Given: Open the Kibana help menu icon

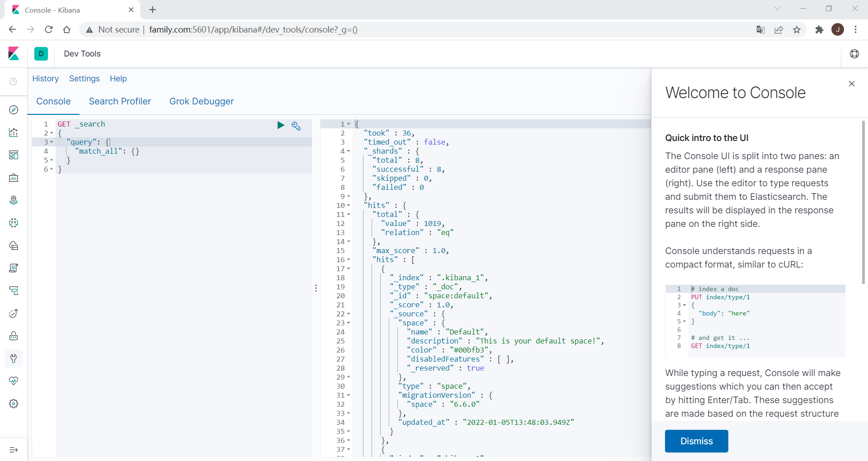Looking at the screenshot, I should (854, 54).
